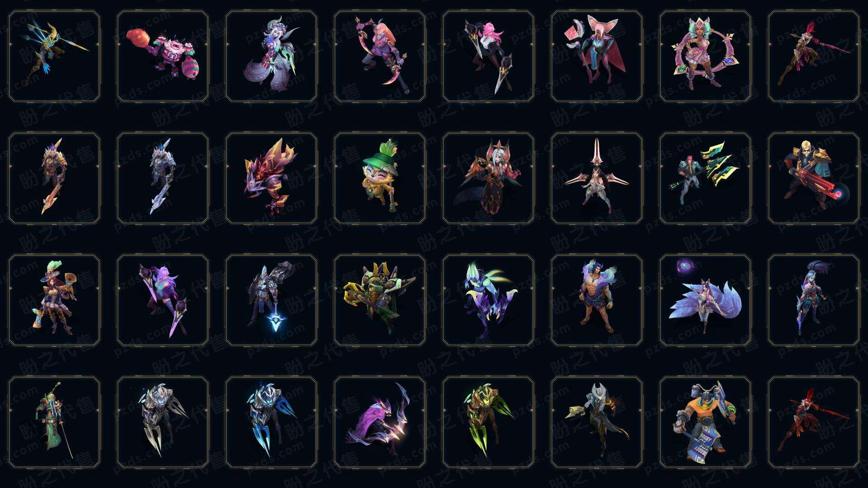
Task: Click the Teemo skin with green leprechaun hat
Action: (380, 178)
